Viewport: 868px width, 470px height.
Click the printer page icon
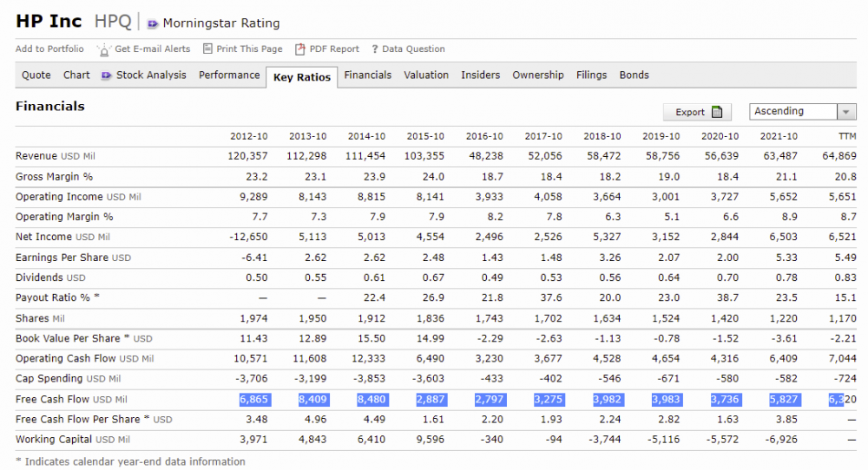click(207, 49)
